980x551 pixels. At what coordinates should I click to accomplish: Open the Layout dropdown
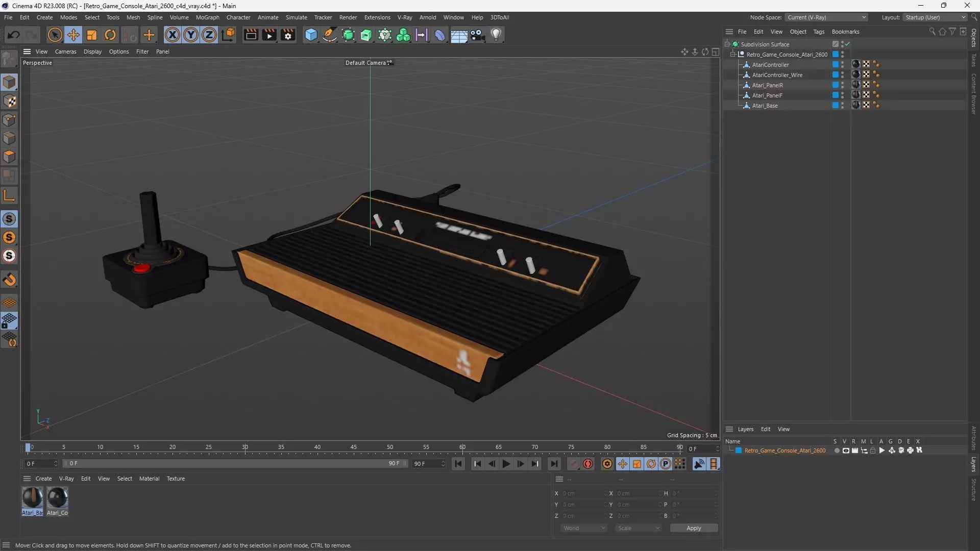pos(936,17)
